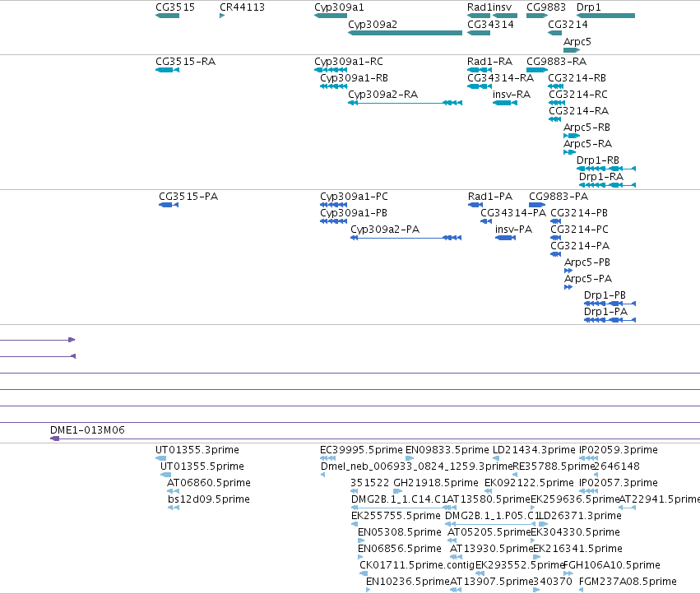Select transcript Cyp309a1-RB
Viewport: 700px width, 594px height.
click(354, 78)
